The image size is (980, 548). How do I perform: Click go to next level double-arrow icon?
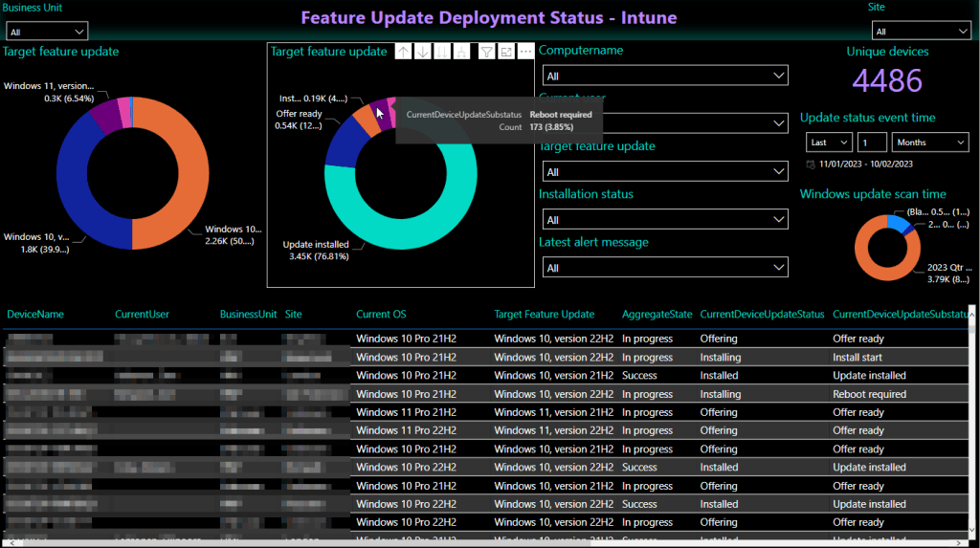(442, 52)
